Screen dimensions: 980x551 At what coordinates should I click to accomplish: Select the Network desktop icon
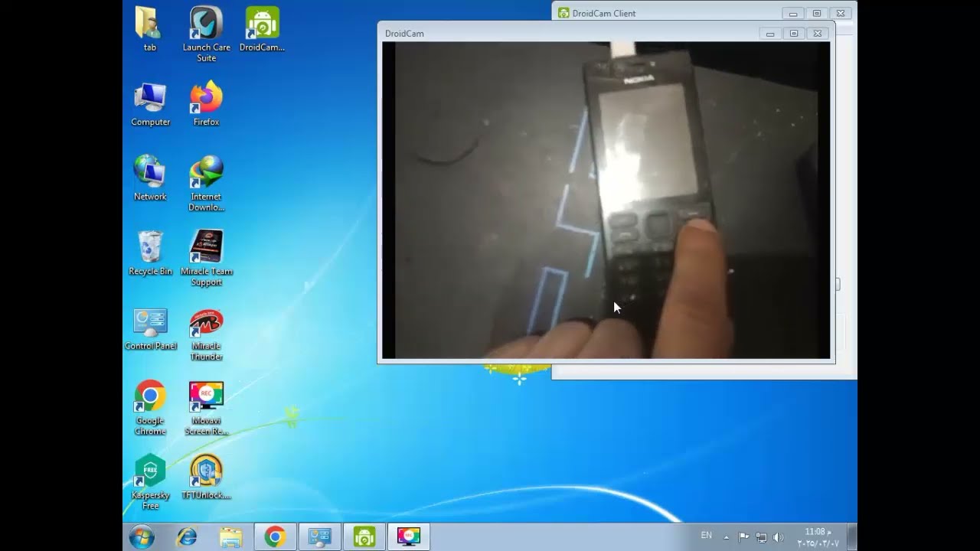pyautogui.click(x=150, y=178)
